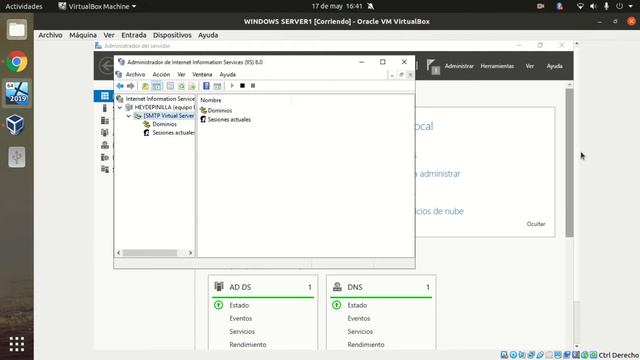Viewport: 640px width, 360px height.
Task: Open Dominios in the right list pane
Action: tap(216, 111)
